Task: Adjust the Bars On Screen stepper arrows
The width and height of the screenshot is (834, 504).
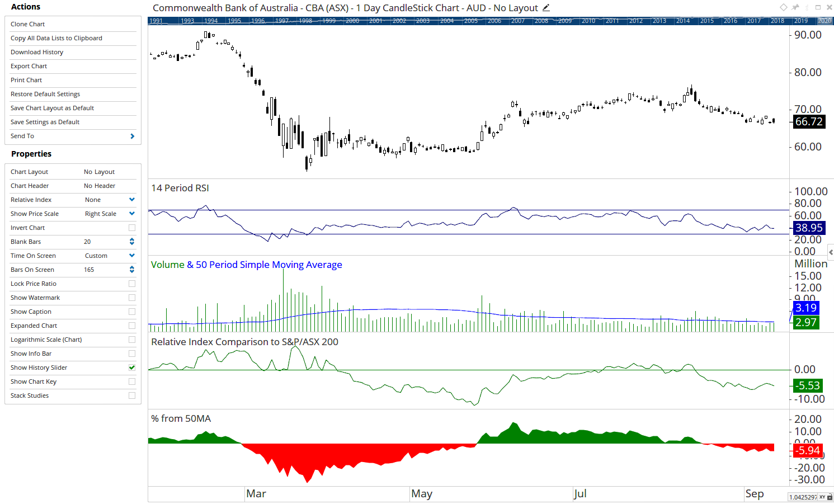Action: point(132,270)
